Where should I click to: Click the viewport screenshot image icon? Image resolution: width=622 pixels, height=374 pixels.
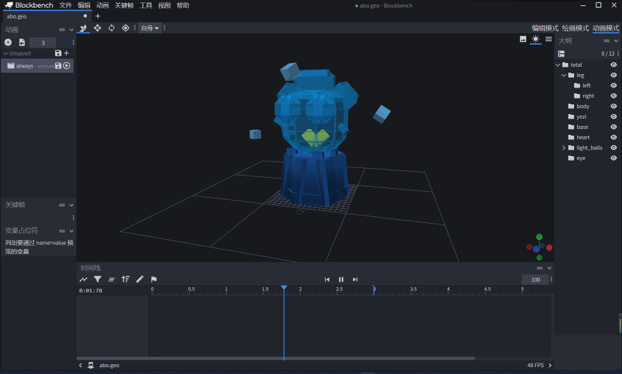[x=523, y=39]
